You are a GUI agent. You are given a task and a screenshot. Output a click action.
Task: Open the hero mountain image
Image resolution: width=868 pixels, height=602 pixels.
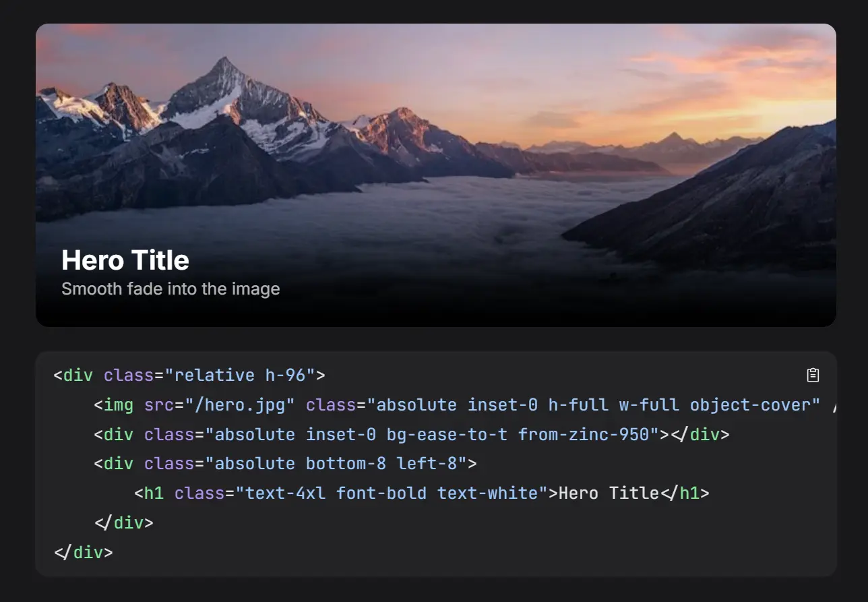[x=435, y=135]
